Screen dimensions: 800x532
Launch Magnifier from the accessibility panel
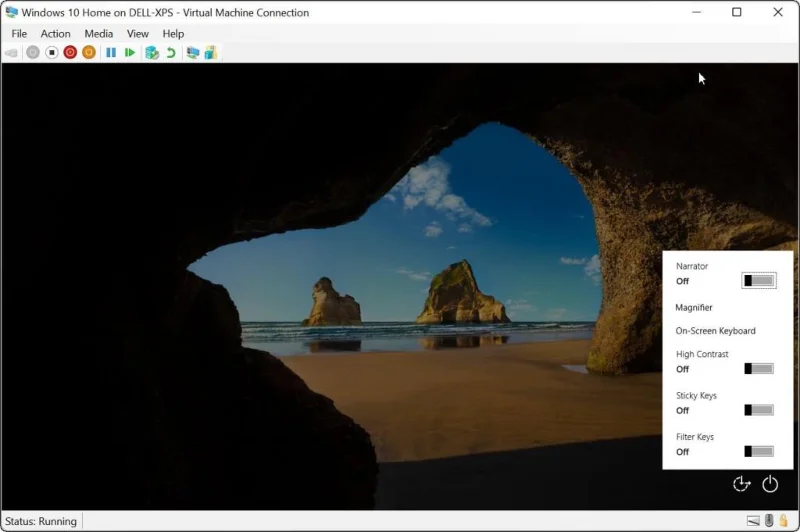pyautogui.click(x=694, y=308)
